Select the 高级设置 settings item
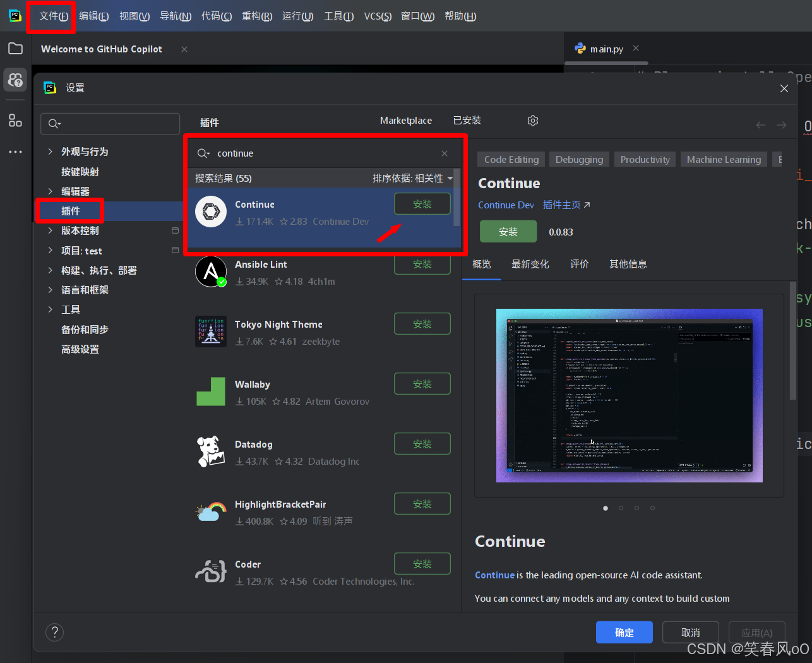This screenshot has height=663, width=812. click(80, 349)
